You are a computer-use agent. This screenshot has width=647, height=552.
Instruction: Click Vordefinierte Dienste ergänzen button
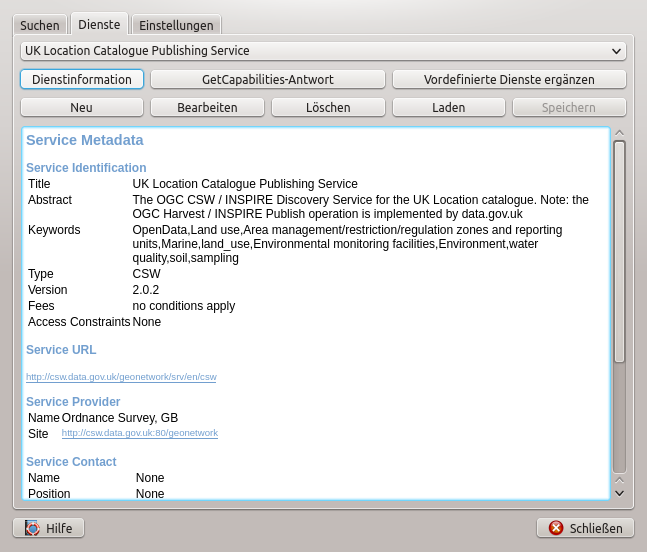509,79
